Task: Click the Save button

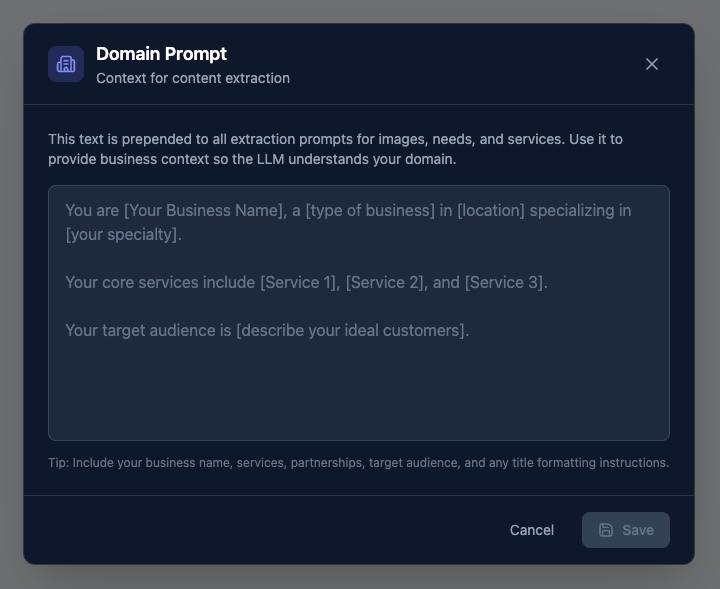Action: [x=625, y=530]
